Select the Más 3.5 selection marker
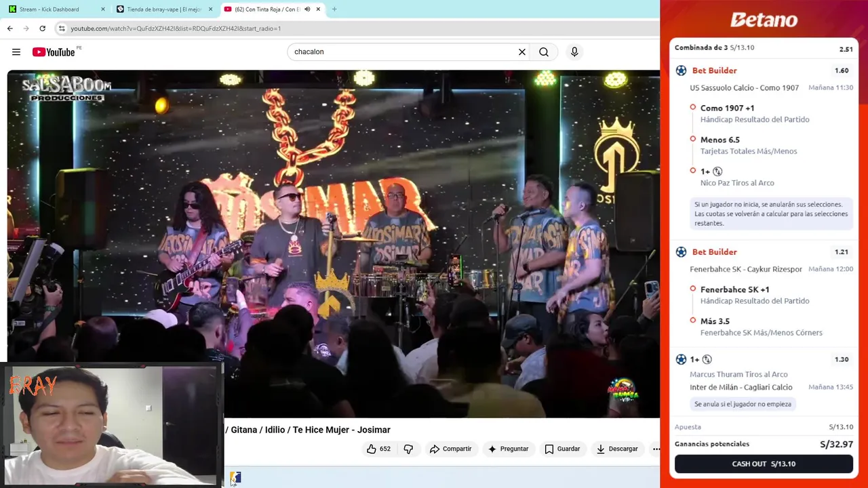Viewport: 868px width, 488px height. (x=693, y=321)
